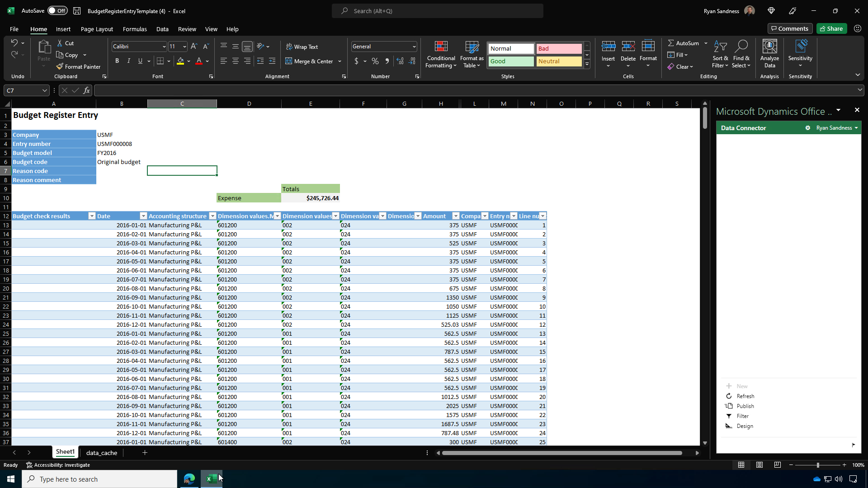Viewport: 868px width, 488px height.
Task: Click the Name Box showing C7
Action: click(23, 90)
